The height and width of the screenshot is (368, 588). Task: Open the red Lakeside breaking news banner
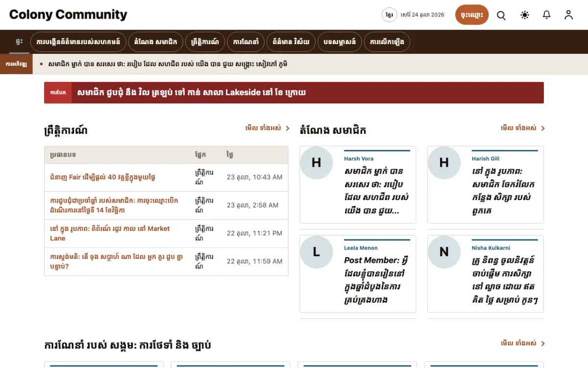click(x=294, y=92)
